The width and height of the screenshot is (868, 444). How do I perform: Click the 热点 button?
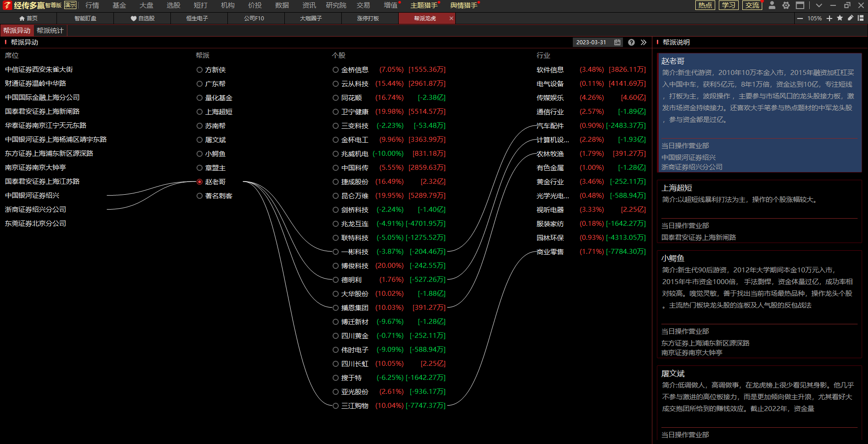705,5
